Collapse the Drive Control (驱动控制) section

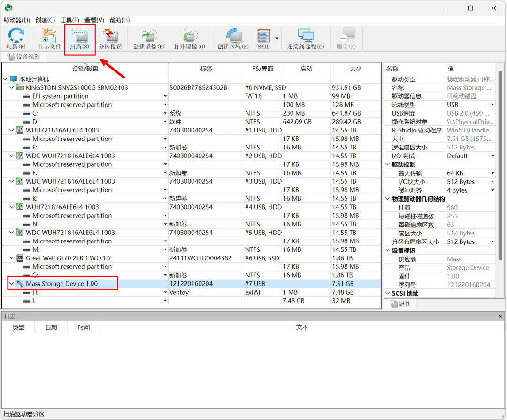pos(388,164)
